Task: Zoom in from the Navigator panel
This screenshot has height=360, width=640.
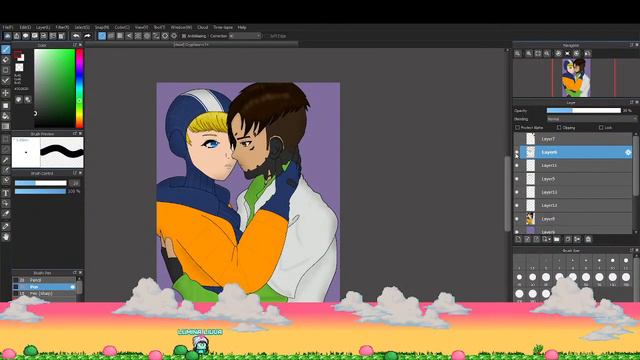Action: [x=529, y=53]
